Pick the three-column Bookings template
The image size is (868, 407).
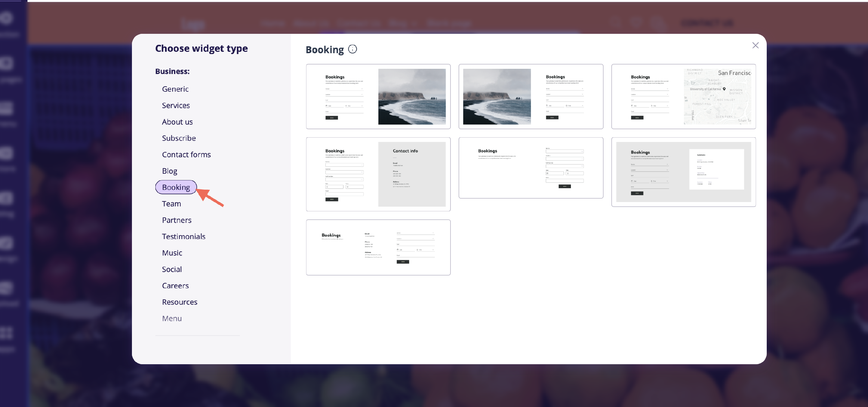coord(378,247)
